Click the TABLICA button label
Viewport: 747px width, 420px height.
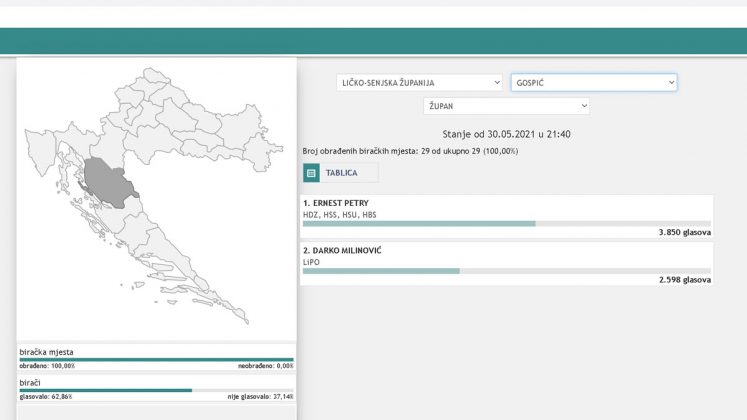(341, 173)
